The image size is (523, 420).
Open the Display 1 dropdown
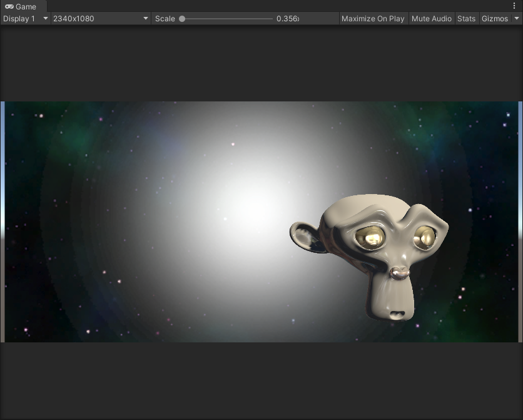pos(26,19)
